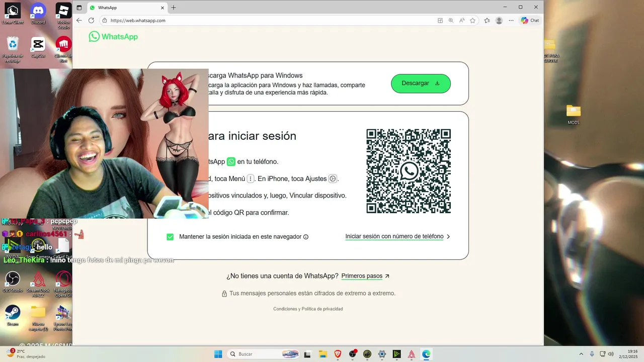Select the WhatsApp browser tab
644x362 pixels.
click(127, 8)
